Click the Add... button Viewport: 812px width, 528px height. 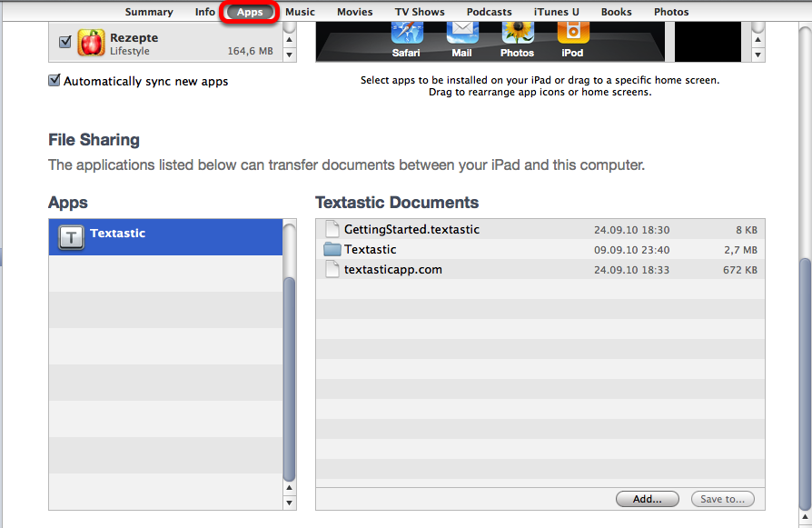pyautogui.click(x=648, y=499)
